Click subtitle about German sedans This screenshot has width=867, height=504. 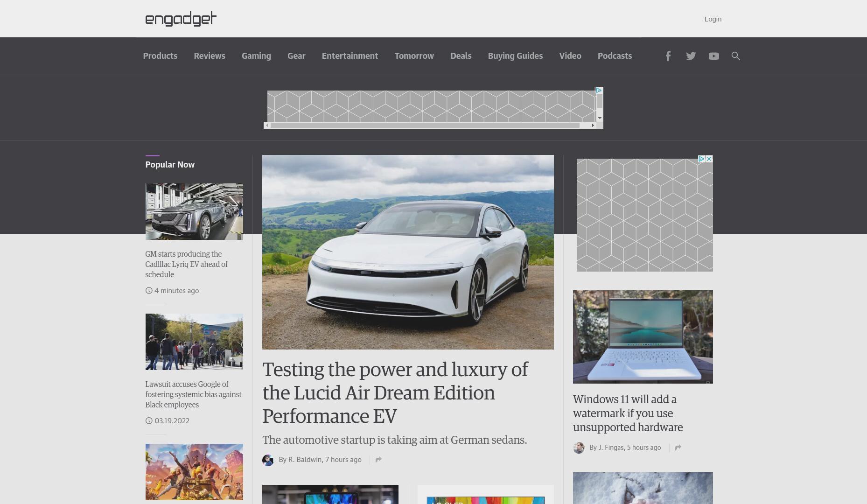tap(394, 440)
